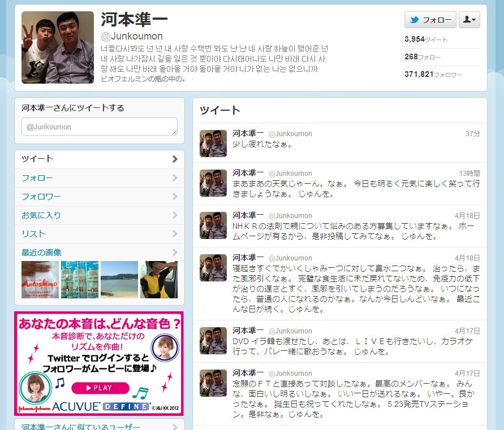Select お気に入り in the sidebar menu
The image size is (504, 430).
[100, 215]
